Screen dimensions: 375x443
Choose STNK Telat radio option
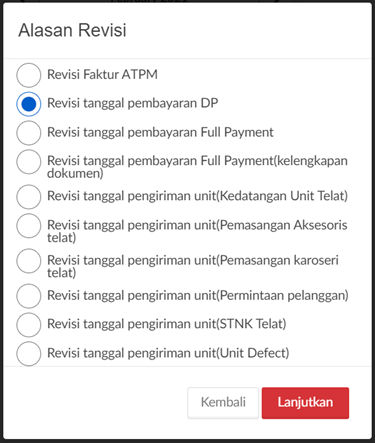click(29, 325)
